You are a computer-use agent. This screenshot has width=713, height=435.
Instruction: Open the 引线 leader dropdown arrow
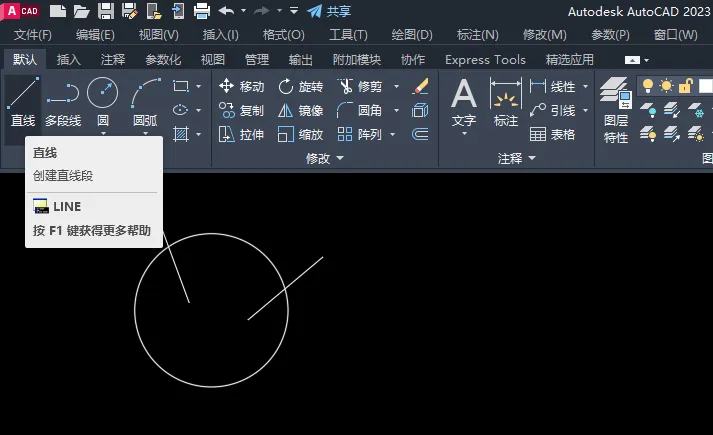(586, 110)
